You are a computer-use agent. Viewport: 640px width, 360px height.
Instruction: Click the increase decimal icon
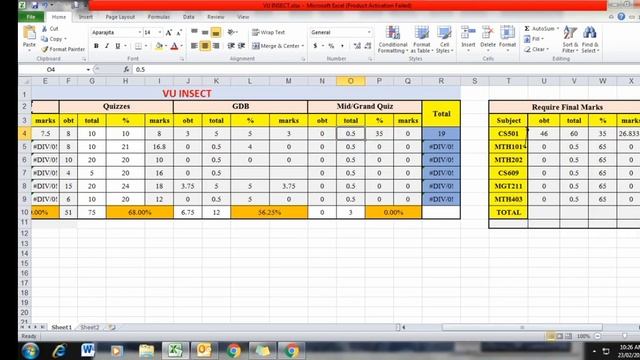click(x=357, y=46)
